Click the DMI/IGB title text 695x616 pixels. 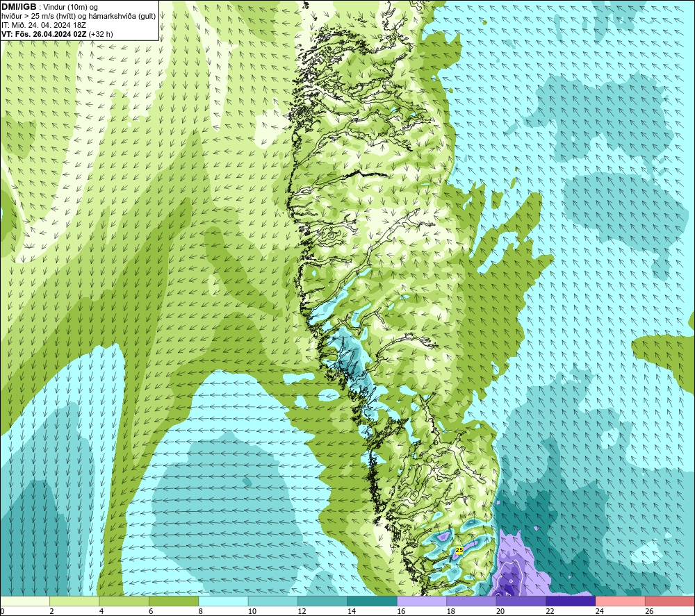[19, 7]
